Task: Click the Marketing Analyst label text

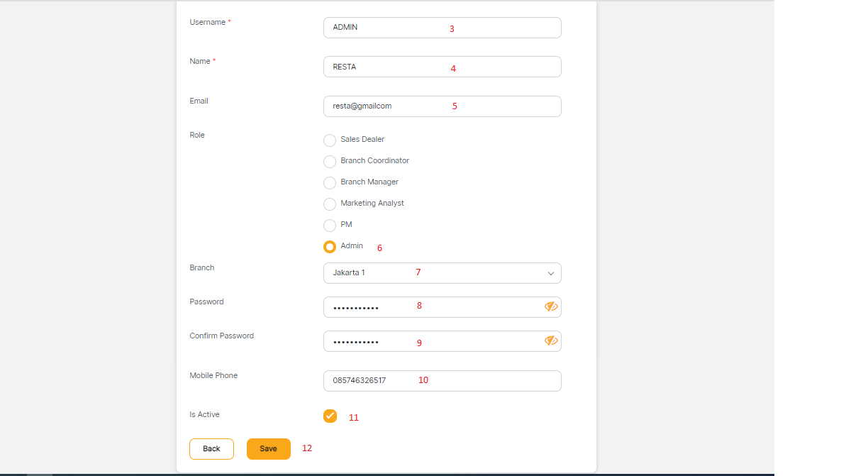Action: pos(372,204)
